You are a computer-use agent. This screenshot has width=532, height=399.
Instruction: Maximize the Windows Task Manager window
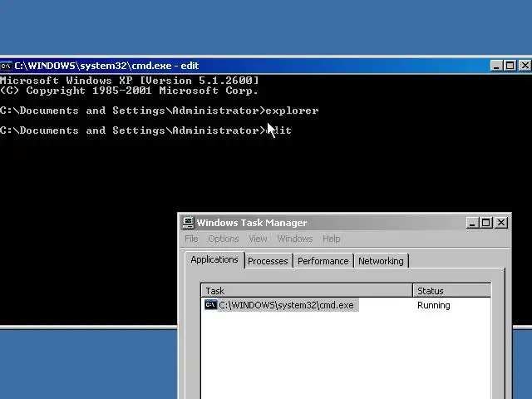coord(485,223)
